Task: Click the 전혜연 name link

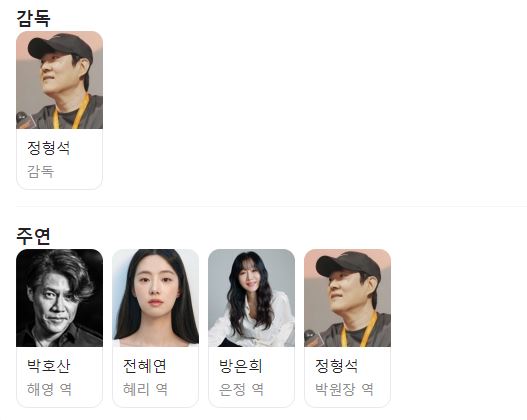Action: 145,366
